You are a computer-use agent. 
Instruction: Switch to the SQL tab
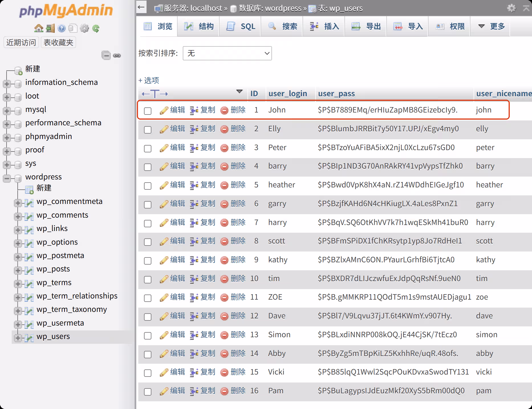click(240, 26)
